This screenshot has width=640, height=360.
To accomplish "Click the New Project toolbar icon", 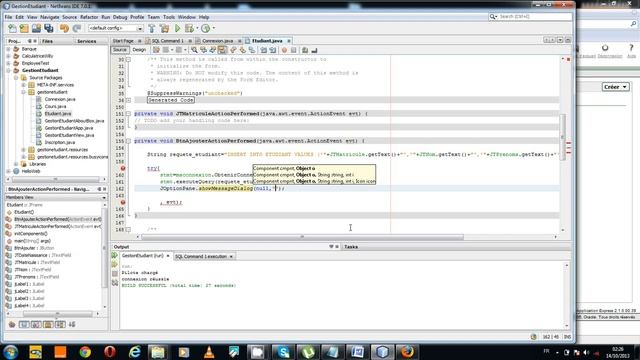I will tap(24, 28).
